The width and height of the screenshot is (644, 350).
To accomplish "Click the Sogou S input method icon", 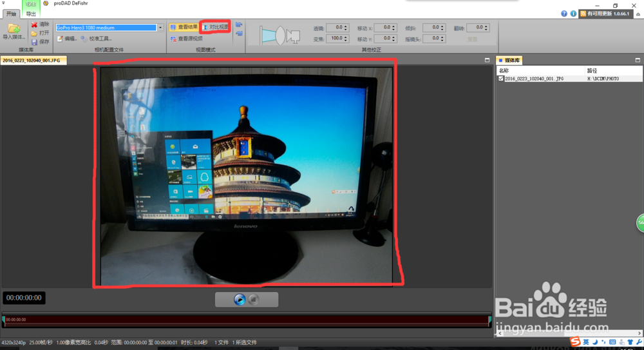I will click(x=575, y=342).
